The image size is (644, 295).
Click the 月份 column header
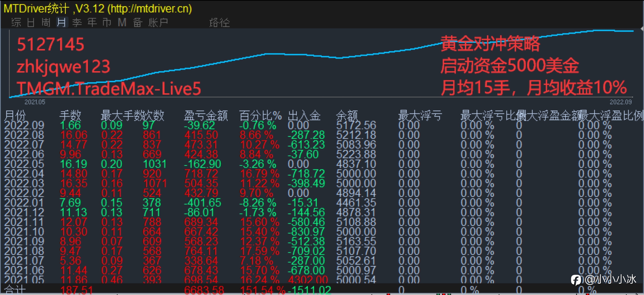(x=15, y=116)
